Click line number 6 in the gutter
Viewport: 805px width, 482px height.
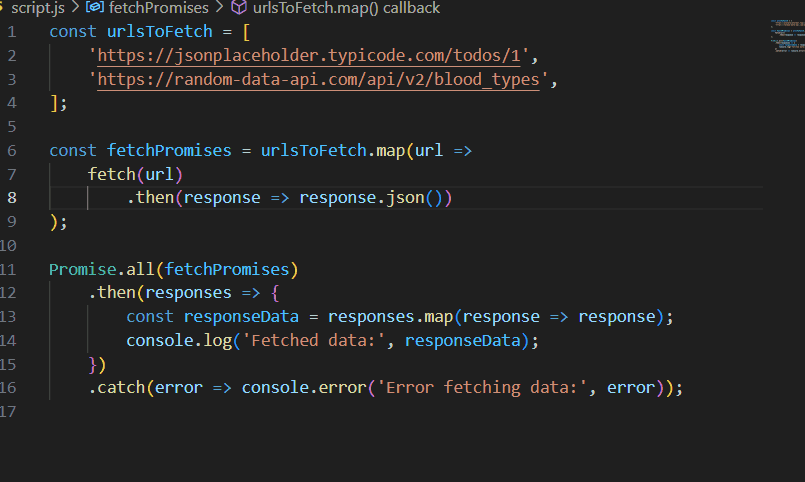click(11, 150)
